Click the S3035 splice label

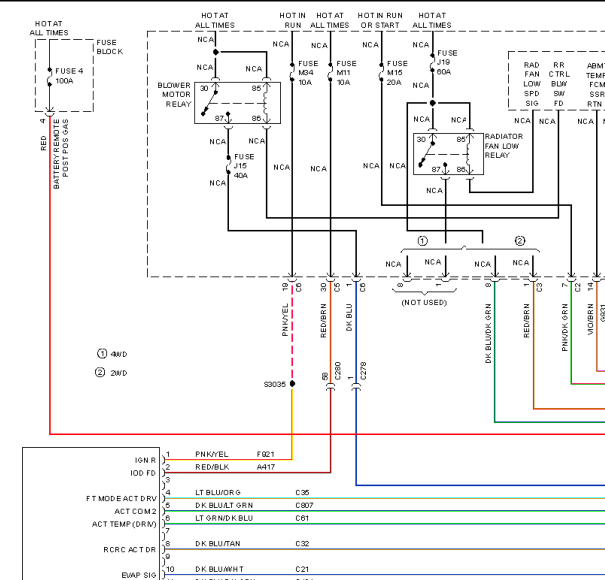coord(275,384)
